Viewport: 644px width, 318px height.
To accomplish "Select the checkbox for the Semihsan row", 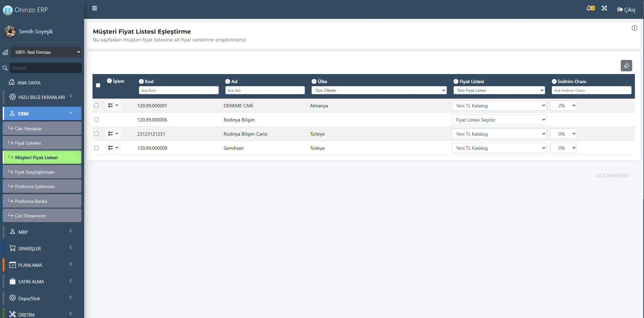I will point(97,148).
